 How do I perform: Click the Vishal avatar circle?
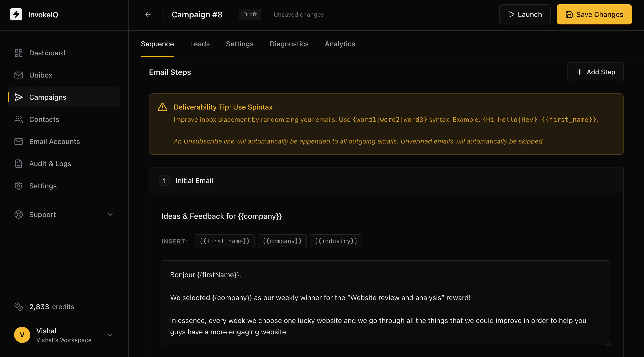(x=22, y=335)
